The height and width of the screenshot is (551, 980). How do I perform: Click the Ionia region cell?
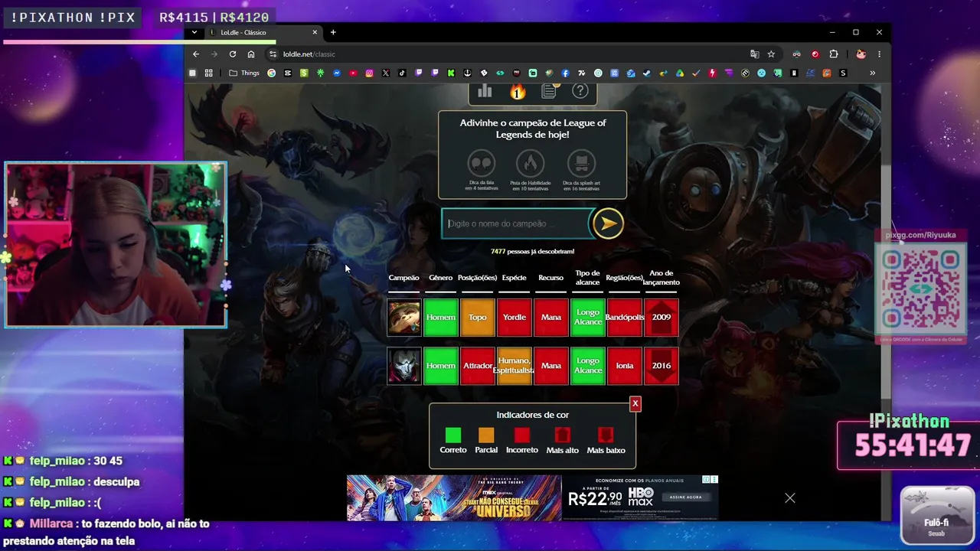point(625,366)
